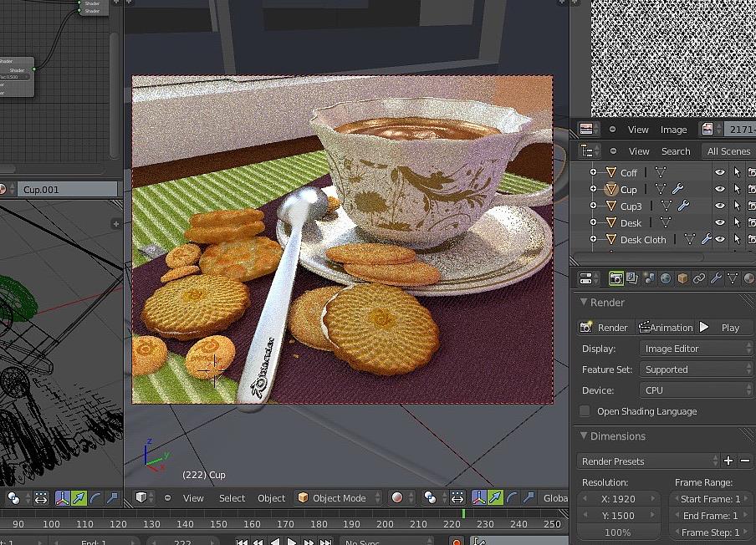The image size is (756, 545).
Task: Open the View menu in the 3D view header
Action: 193,498
